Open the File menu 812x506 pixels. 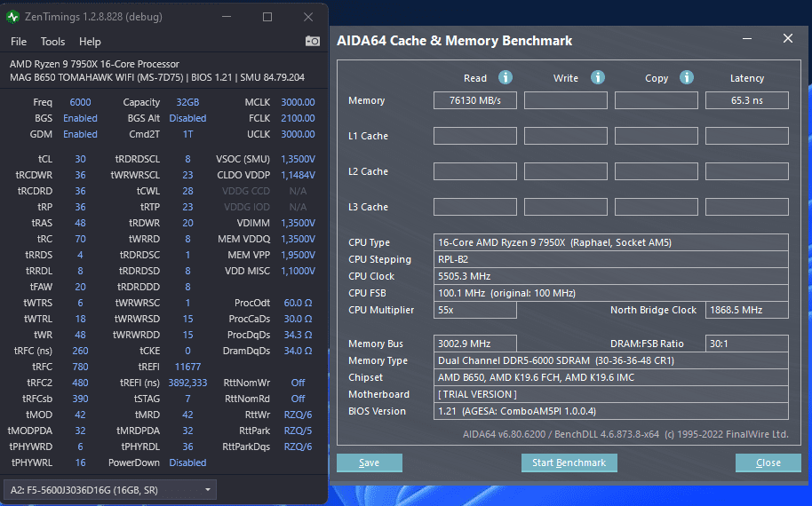coord(19,42)
